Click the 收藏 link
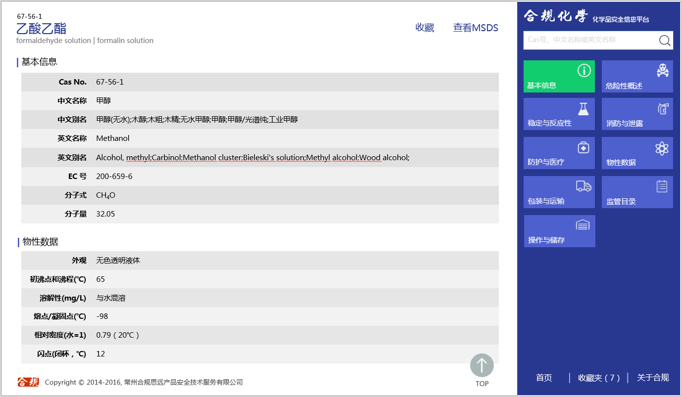The image size is (682, 397). (425, 28)
